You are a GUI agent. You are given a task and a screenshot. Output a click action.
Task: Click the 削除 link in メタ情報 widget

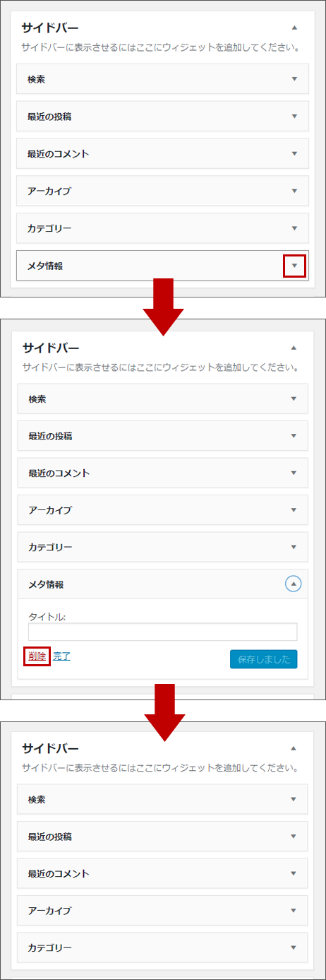tap(37, 656)
